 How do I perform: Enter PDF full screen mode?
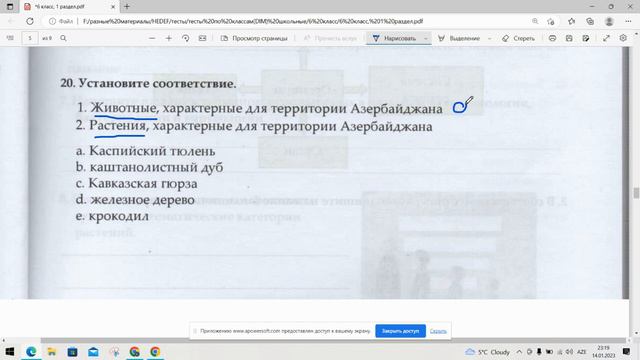coord(607,38)
